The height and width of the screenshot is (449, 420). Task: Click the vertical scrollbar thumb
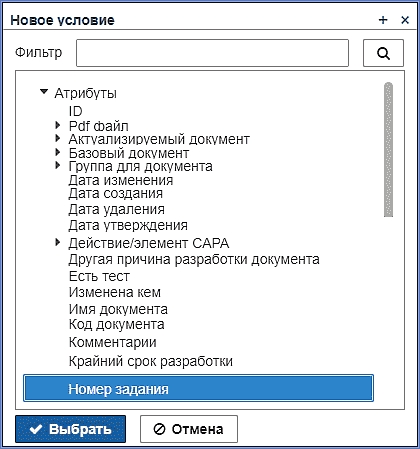pyautogui.click(x=388, y=150)
